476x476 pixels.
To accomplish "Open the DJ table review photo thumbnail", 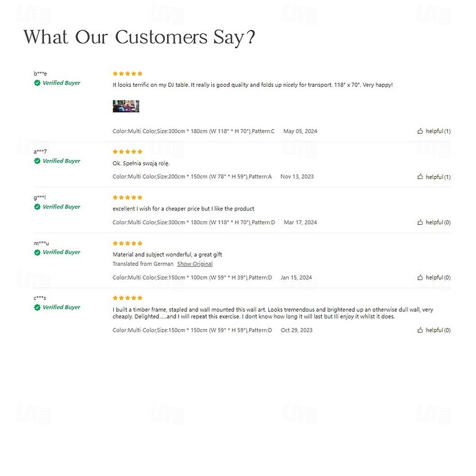I will 126,107.
